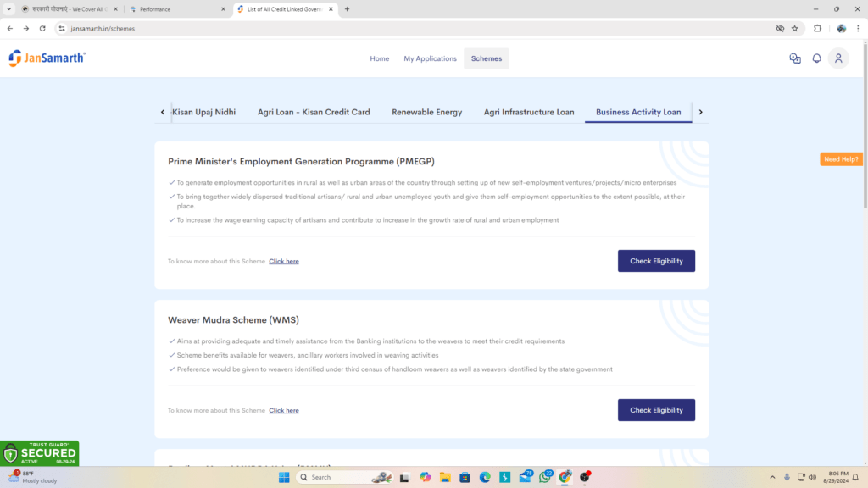
Task: Open the tab search dropdown in Chrome
Action: pyautogui.click(x=8, y=8)
